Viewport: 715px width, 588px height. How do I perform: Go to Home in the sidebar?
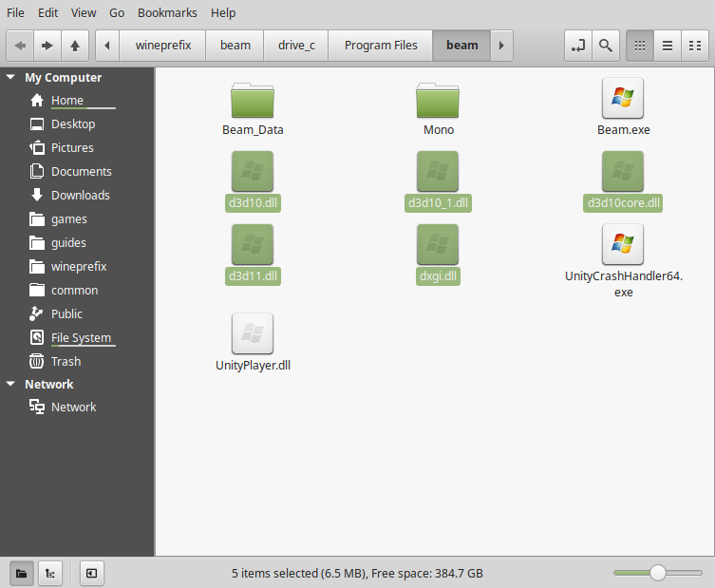coord(67,100)
